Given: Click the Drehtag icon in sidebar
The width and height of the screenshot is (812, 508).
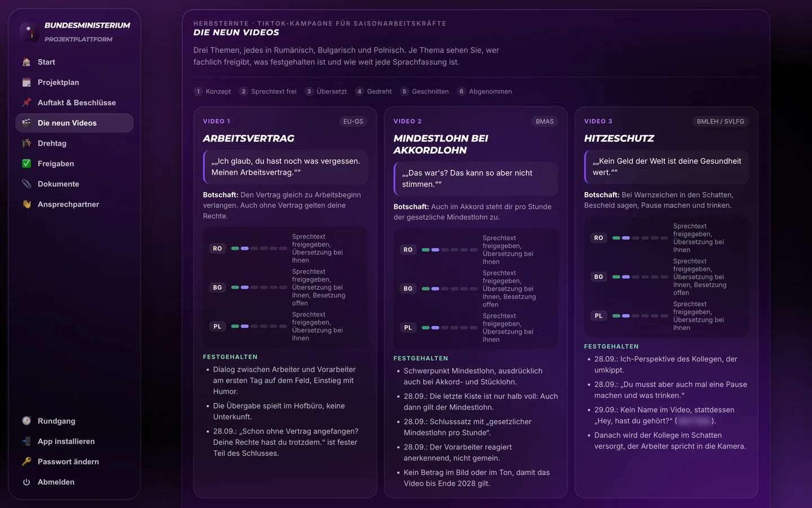Looking at the screenshot, I should tap(27, 143).
